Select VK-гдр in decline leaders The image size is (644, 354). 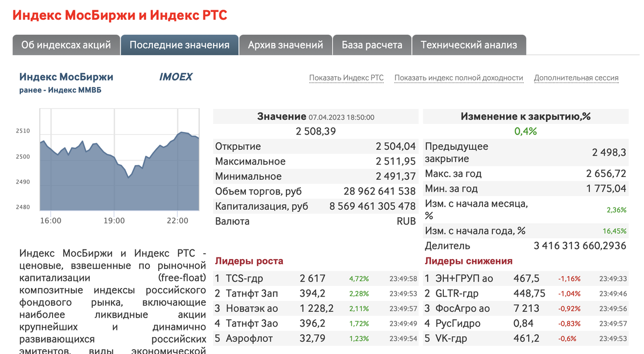pyautogui.click(x=451, y=338)
